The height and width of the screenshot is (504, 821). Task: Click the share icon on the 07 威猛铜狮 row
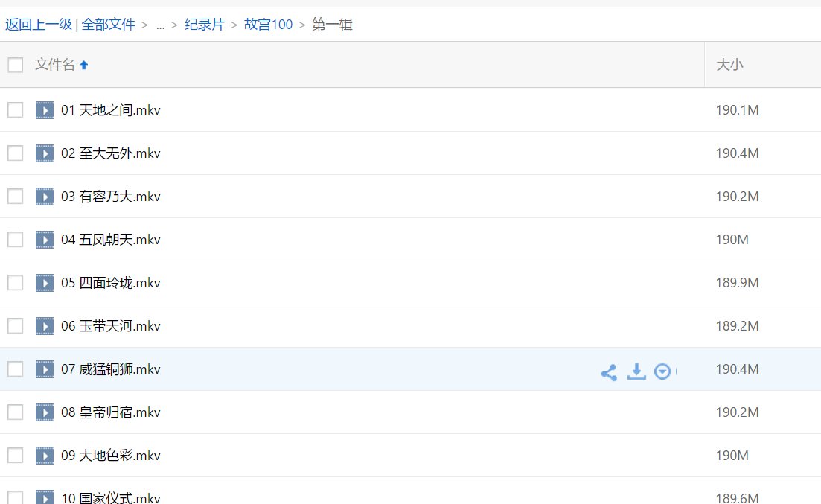(609, 370)
